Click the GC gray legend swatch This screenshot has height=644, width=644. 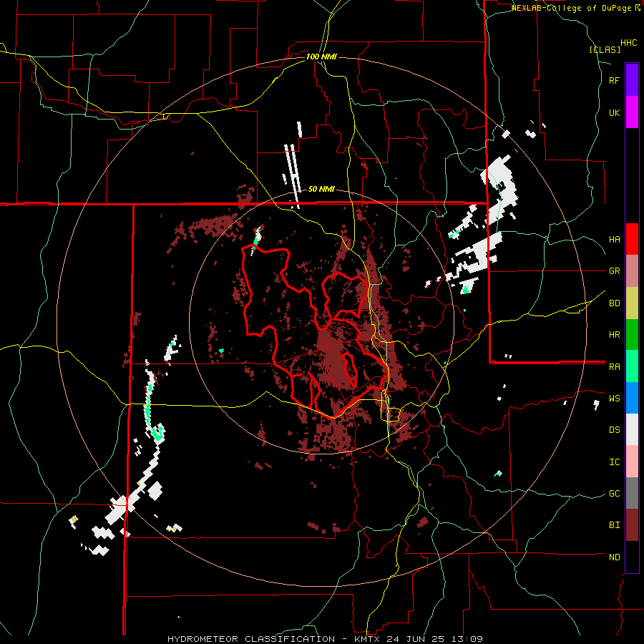(632, 493)
